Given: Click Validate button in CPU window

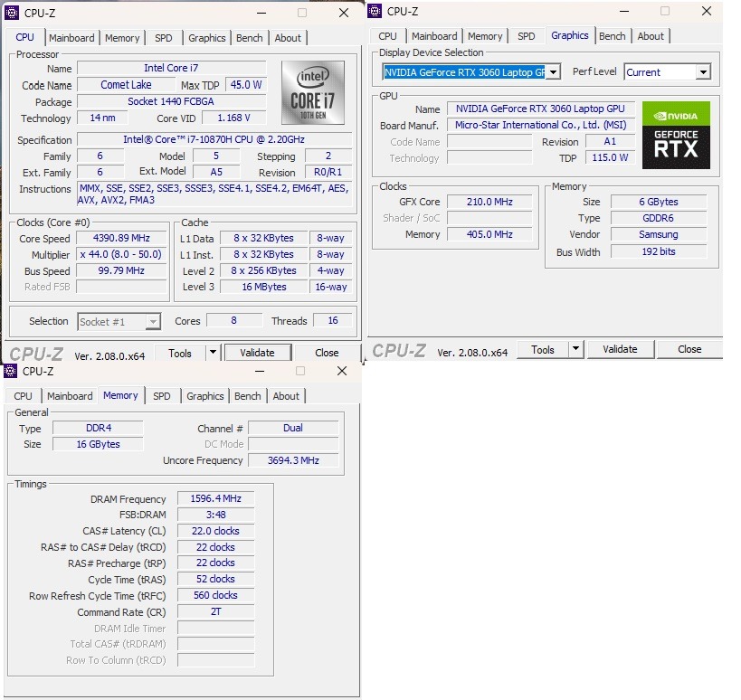Looking at the screenshot, I should pos(258,353).
